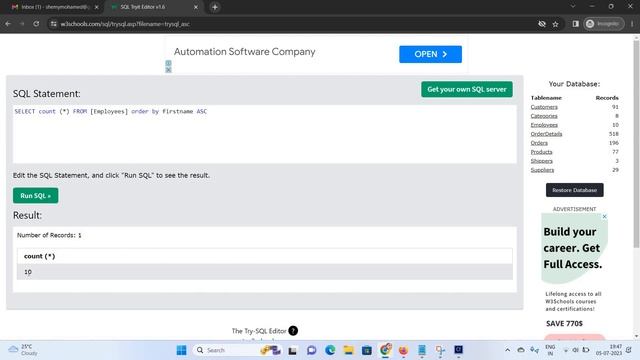Open the Windows Start menu
Viewport: 640px width, 360px height.
click(181, 350)
